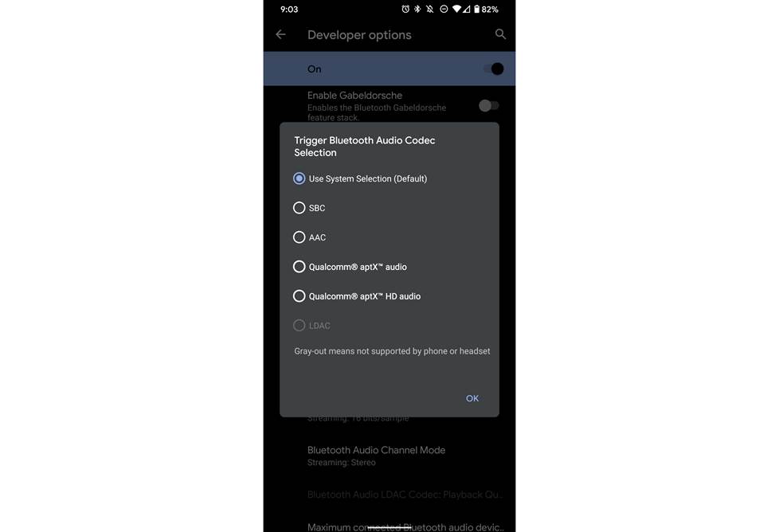Screen dimensions: 779x532
Task: Confirm codec selection with OK
Action: (472, 398)
